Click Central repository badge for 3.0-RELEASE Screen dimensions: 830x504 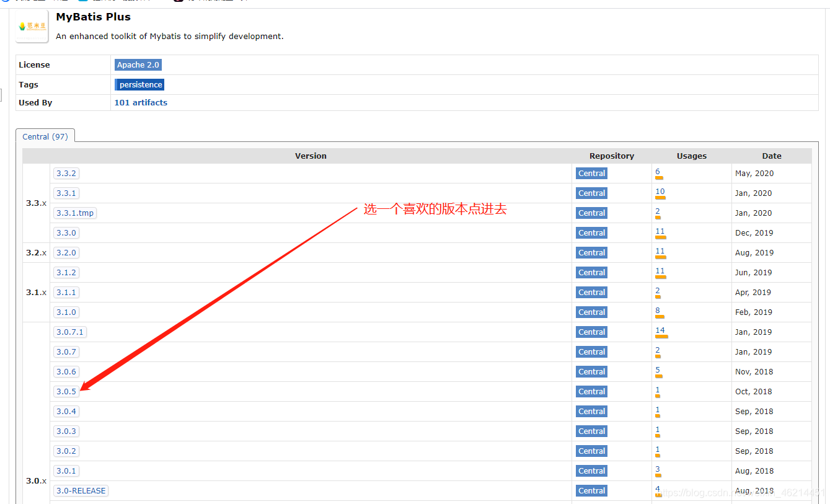point(591,491)
